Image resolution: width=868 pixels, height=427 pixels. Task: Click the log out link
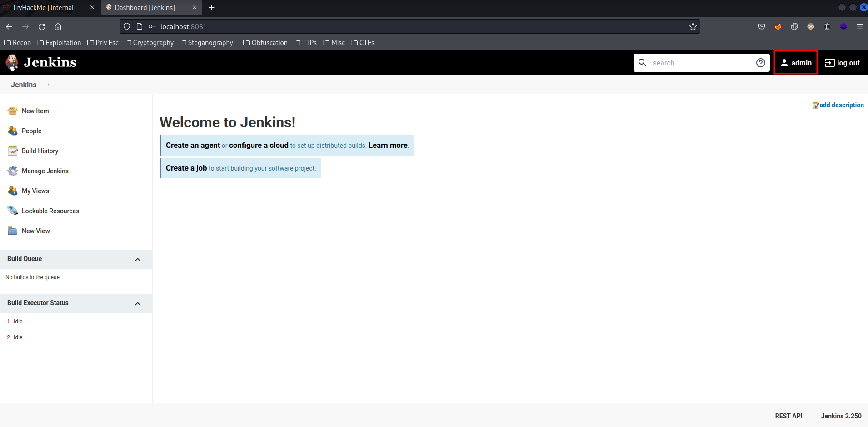coord(842,63)
